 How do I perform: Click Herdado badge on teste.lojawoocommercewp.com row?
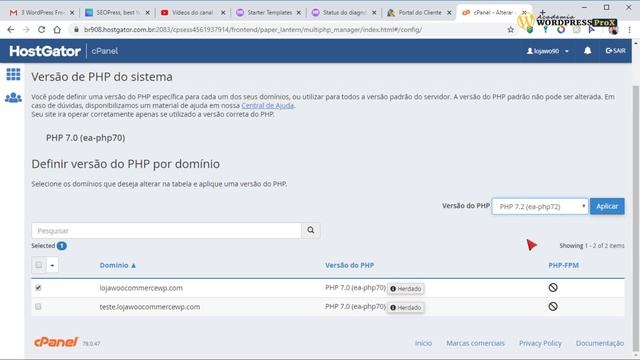click(406, 307)
